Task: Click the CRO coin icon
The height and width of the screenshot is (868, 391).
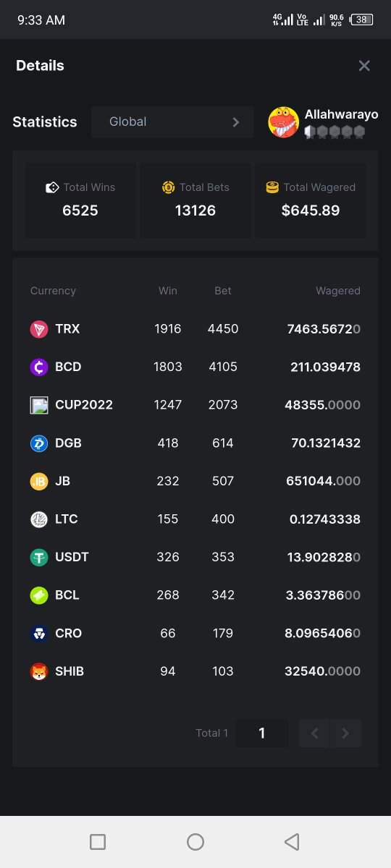Action: point(39,634)
